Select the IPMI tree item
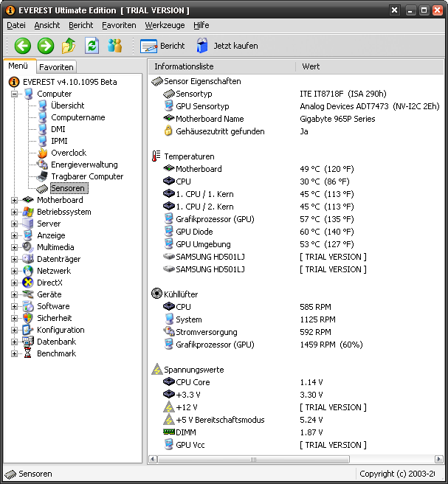The image size is (448, 484). point(59,141)
